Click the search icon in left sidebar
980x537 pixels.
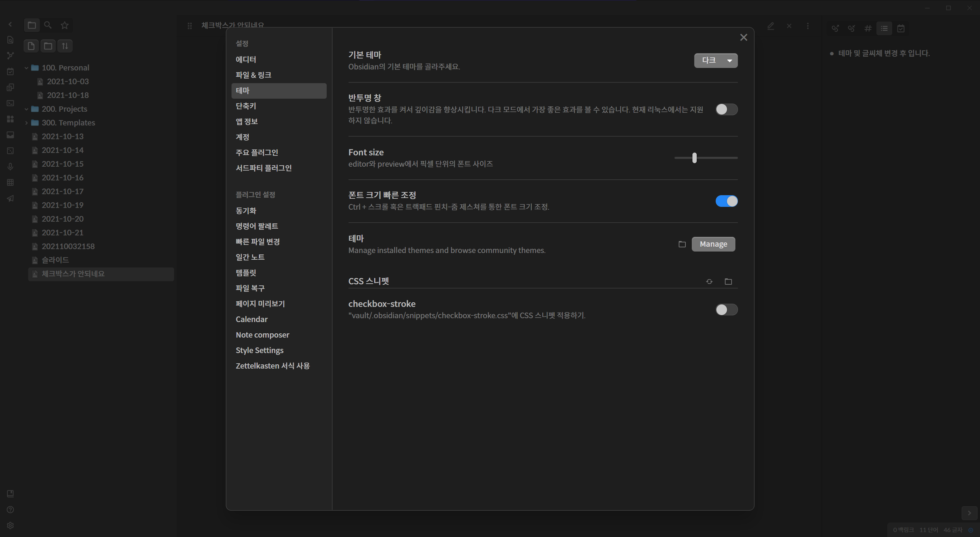click(x=48, y=25)
